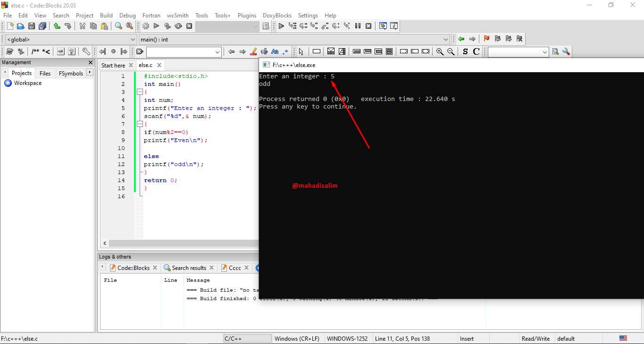Close the Management panel
The image size is (644, 344).
91,62
